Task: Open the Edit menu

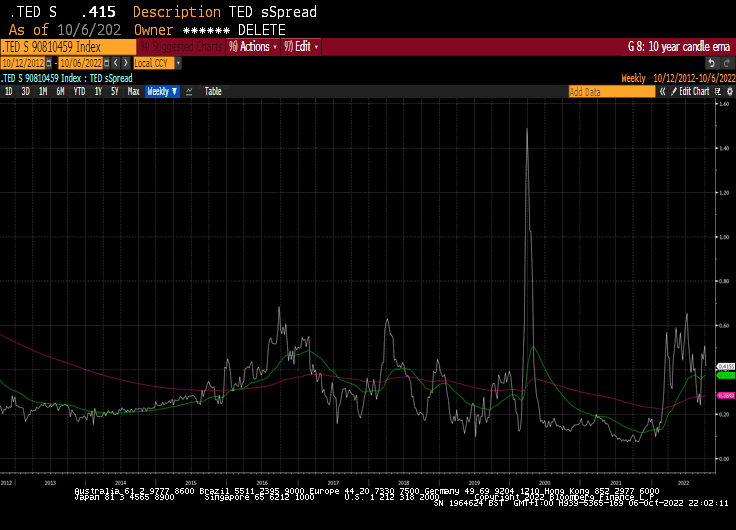Action: (x=301, y=47)
